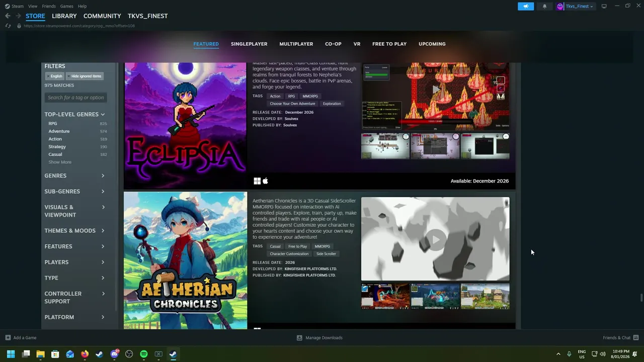
Task: Open the Kingfisher Platforms Ltd. developer link
Action: pyautogui.click(x=310, y=269)
